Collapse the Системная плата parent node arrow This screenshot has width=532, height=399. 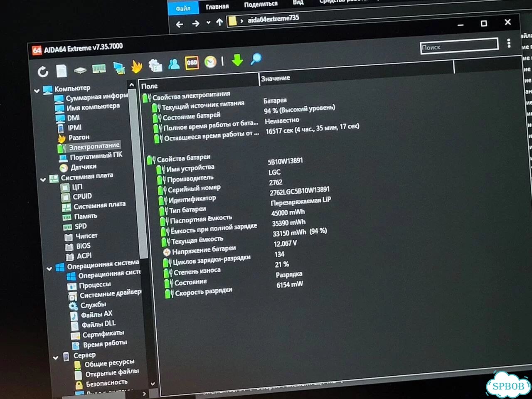point(43,180)
